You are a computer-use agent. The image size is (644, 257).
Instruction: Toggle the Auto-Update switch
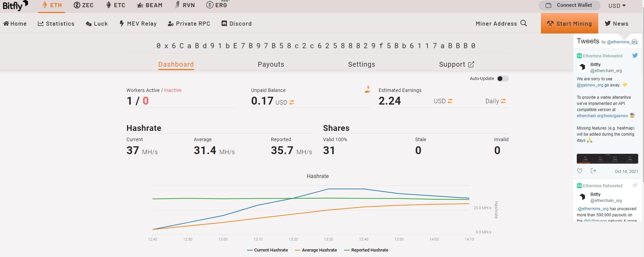[503, 79]
